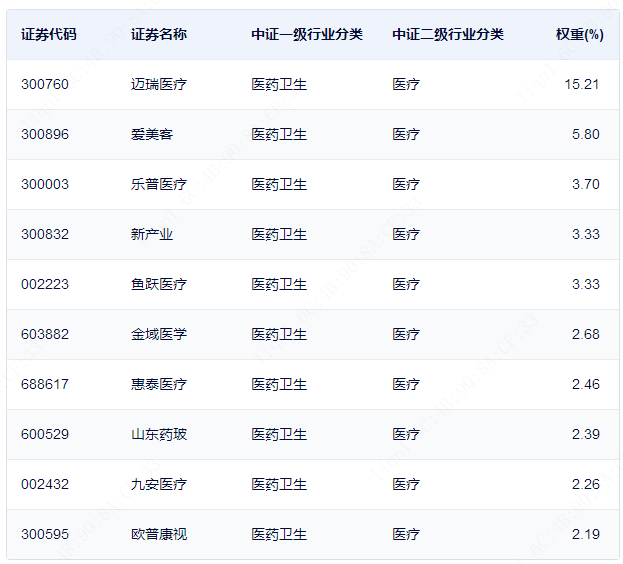623x564 pixels.
Task: Select the 爱美客 name cell
Action: pyautogui.click(x=152, y=134)
